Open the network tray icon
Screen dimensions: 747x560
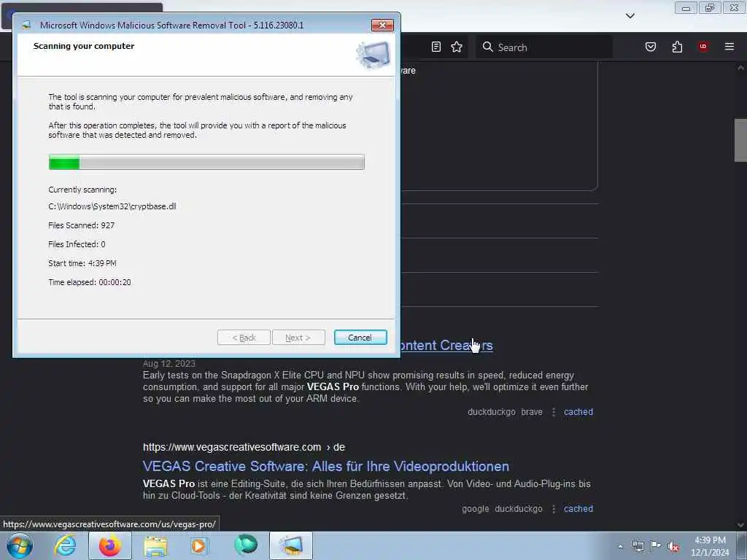point(638,546)
